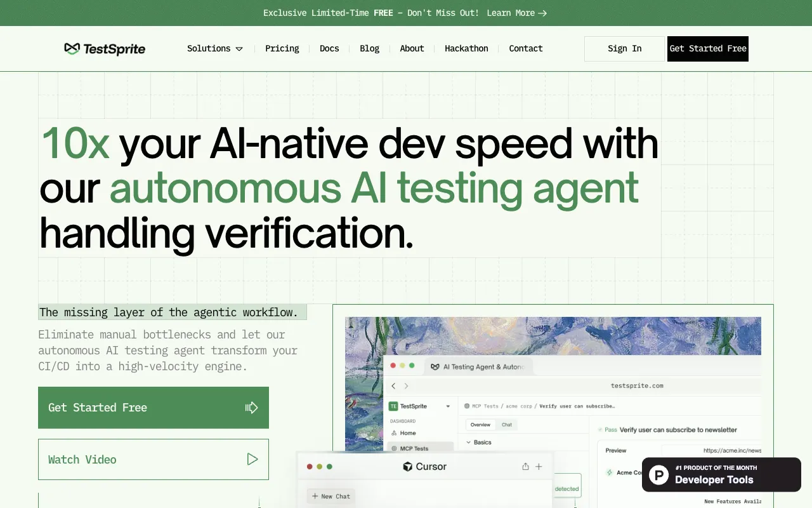
Task: Click the Product Hunt circular P icon
Action: point(659,474)
